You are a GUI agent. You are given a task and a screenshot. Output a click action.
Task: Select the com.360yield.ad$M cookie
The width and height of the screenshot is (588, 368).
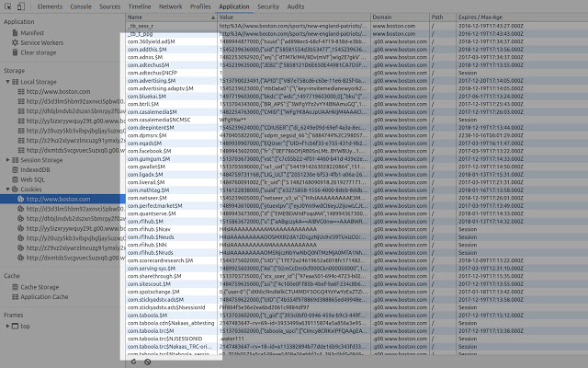click(151, 41)
